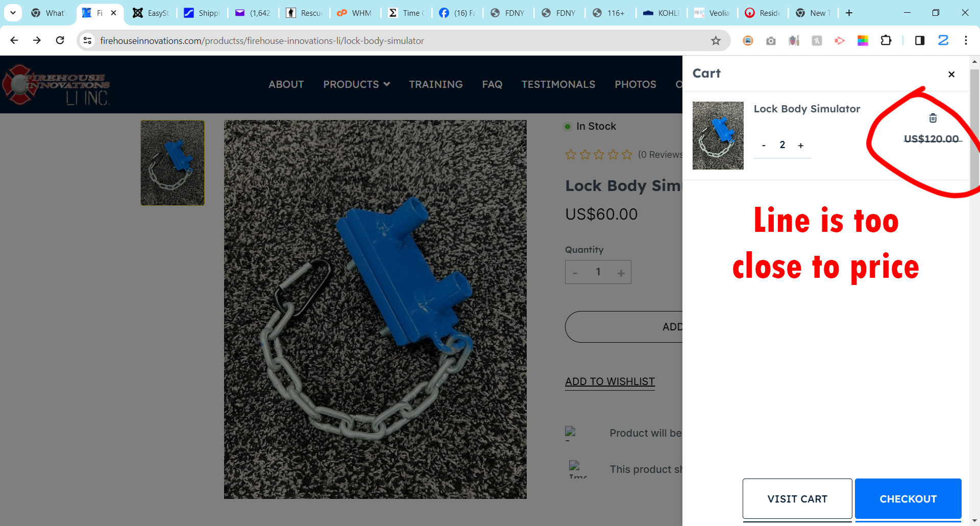Expand the PRODUCTS dropdown menu
Viewport: 980px width, 526px height.
click(356, 84)
